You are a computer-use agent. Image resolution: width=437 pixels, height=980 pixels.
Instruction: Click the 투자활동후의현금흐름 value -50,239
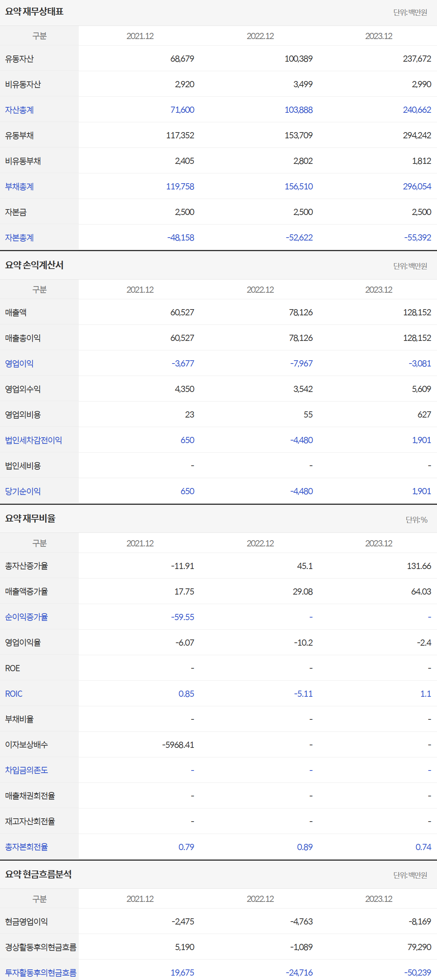tap(418, 972)
